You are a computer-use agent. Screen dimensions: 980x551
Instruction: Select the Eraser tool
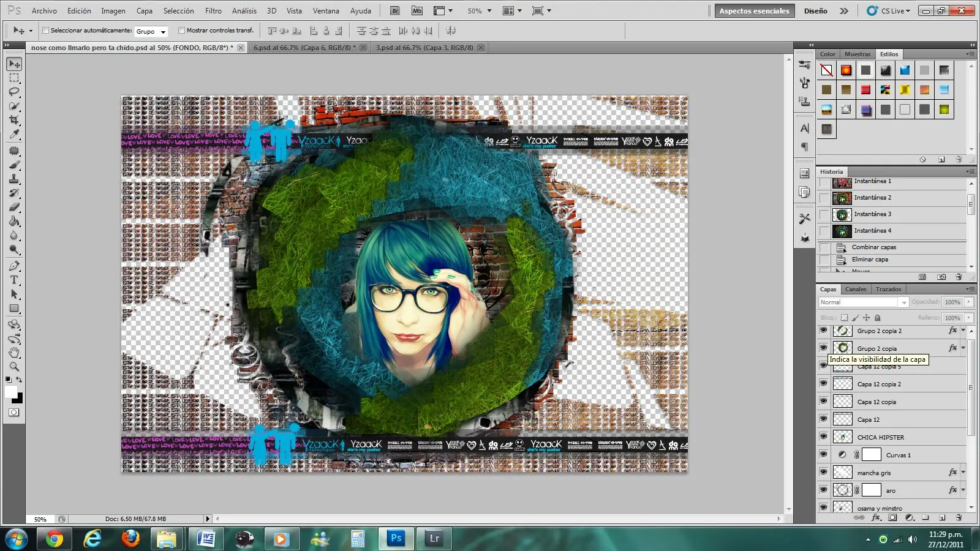coord(14,207)
